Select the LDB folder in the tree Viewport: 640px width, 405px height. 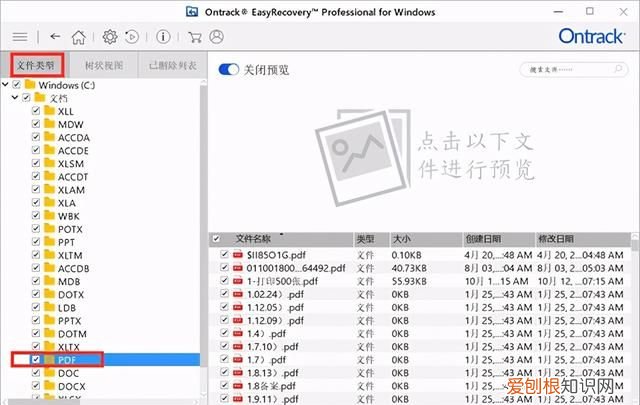pyautogui.click(x=67, y=307)
